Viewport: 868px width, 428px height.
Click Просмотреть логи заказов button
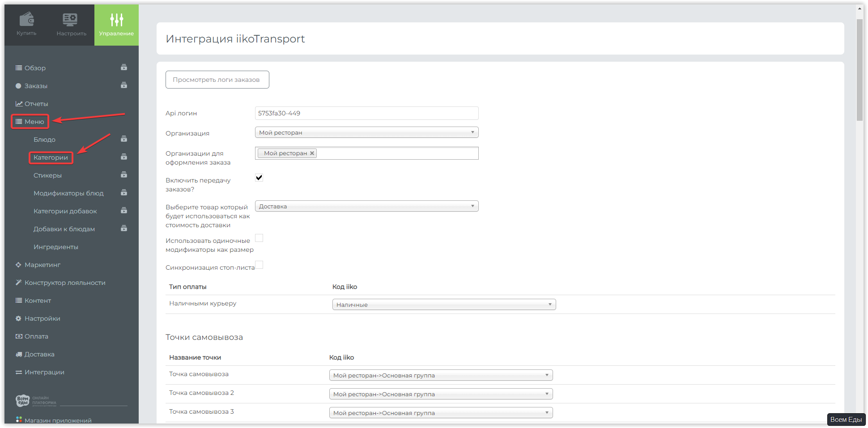pos(217,80)
